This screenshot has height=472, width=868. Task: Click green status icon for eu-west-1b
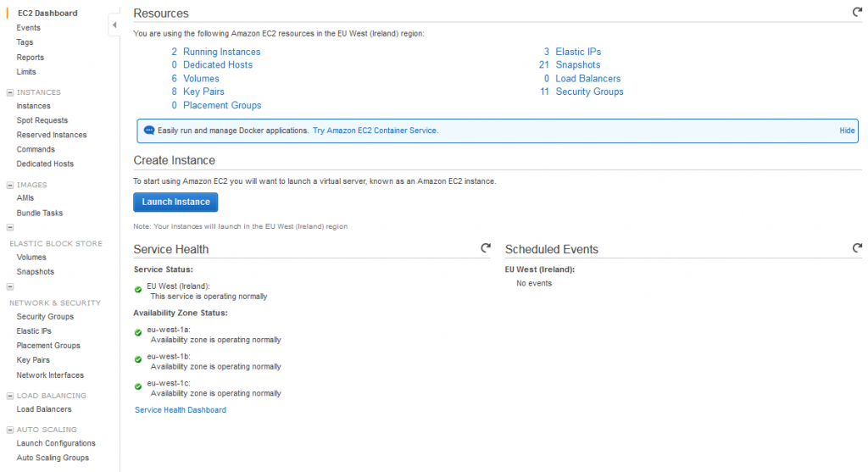tap(138, 359)
